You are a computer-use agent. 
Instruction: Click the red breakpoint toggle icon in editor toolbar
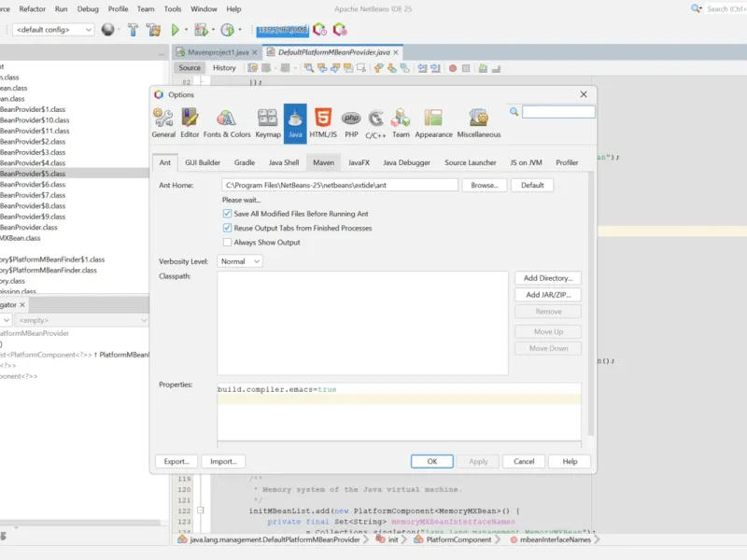click(x=453, y=68)
